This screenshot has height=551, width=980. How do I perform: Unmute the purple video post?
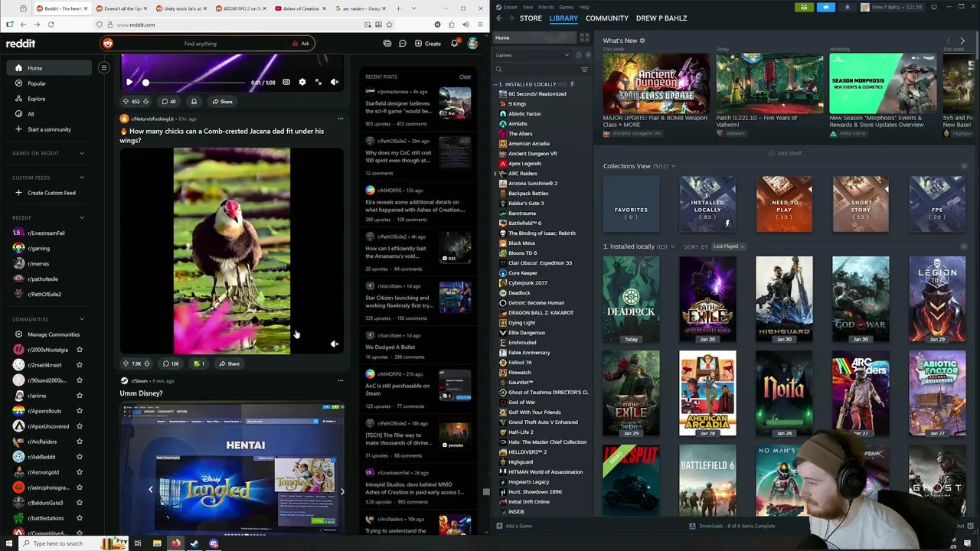[335, 82]
